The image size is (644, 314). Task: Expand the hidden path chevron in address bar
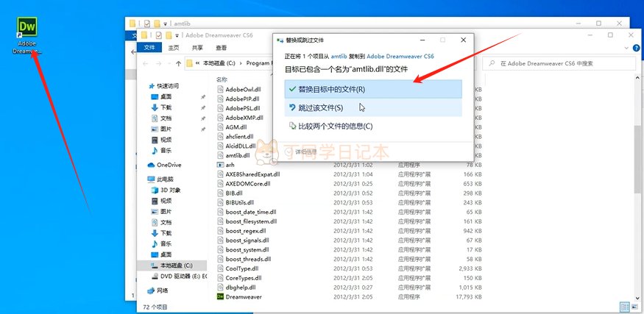198,64
